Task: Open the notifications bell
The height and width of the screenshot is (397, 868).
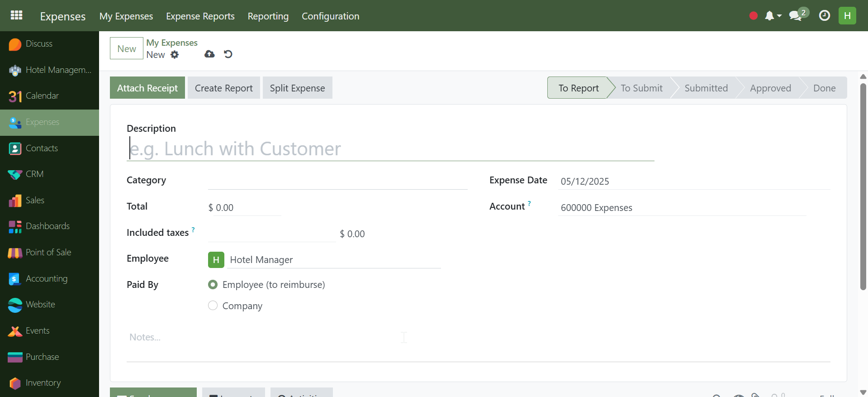Action: [x=769, y=16]
